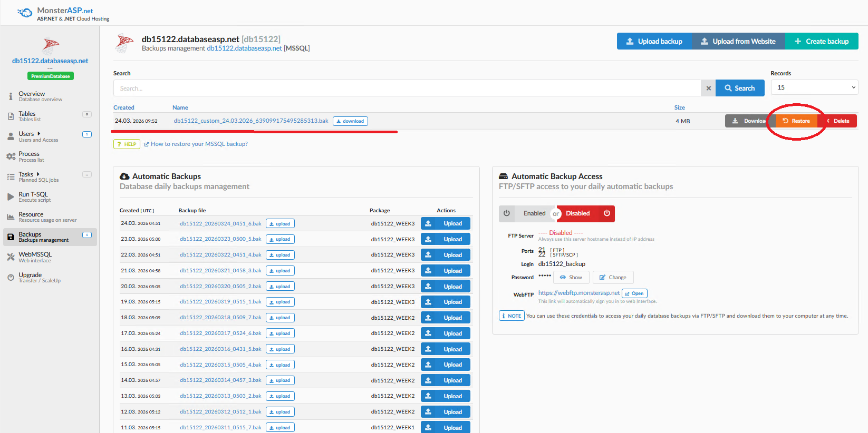Viewport: 868px width, 433px height.
Task: Open the Tables list in sidebar
Action: tap(27, 116)
